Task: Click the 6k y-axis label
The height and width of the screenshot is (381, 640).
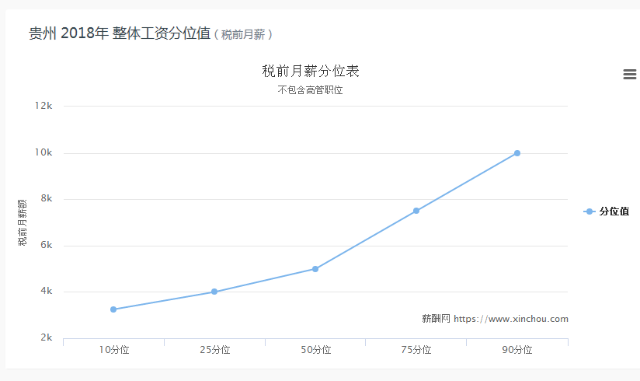Action: tap(46, 245)
